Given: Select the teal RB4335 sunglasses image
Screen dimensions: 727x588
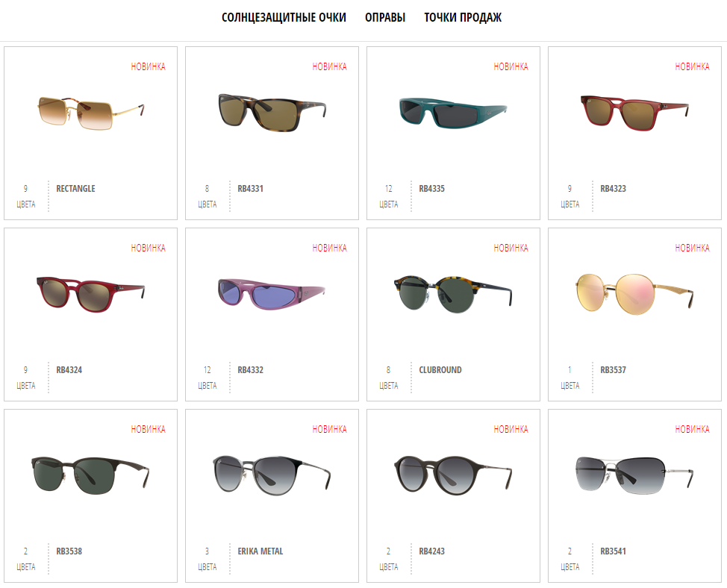Looking at the screenshot, I should click(x=453, y=113).
